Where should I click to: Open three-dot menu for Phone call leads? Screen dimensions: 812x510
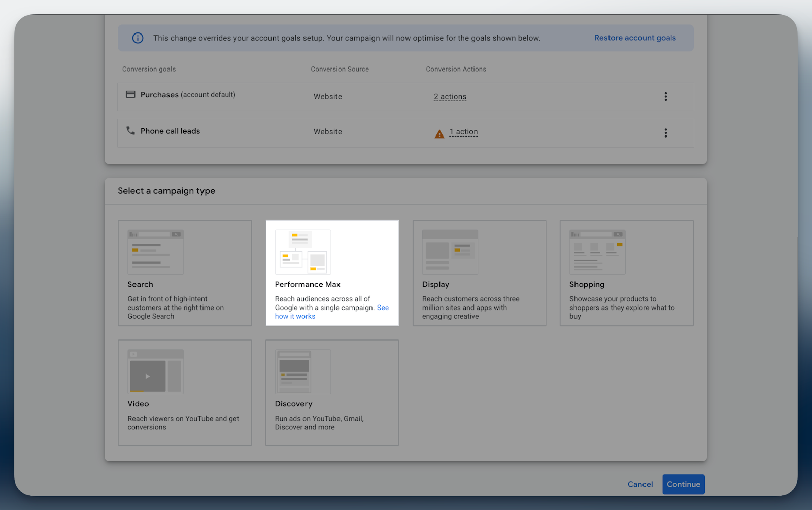pos(666,133)
